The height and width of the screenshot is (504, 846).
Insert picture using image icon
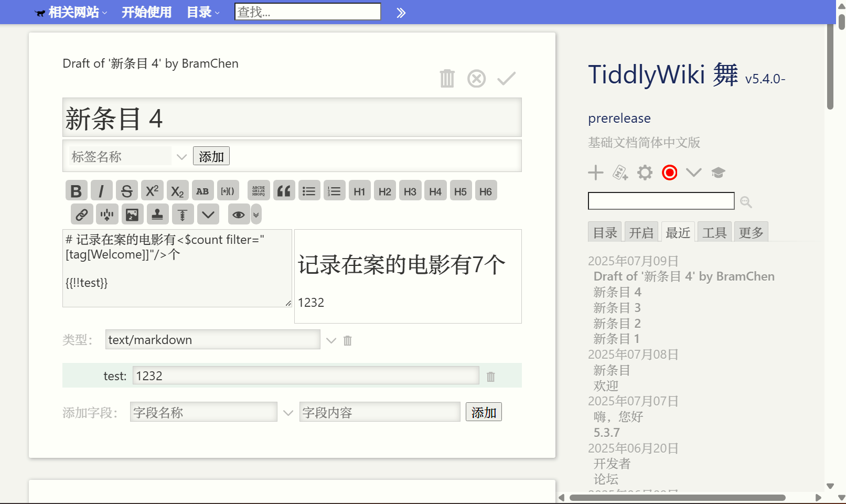pos(132,214)
